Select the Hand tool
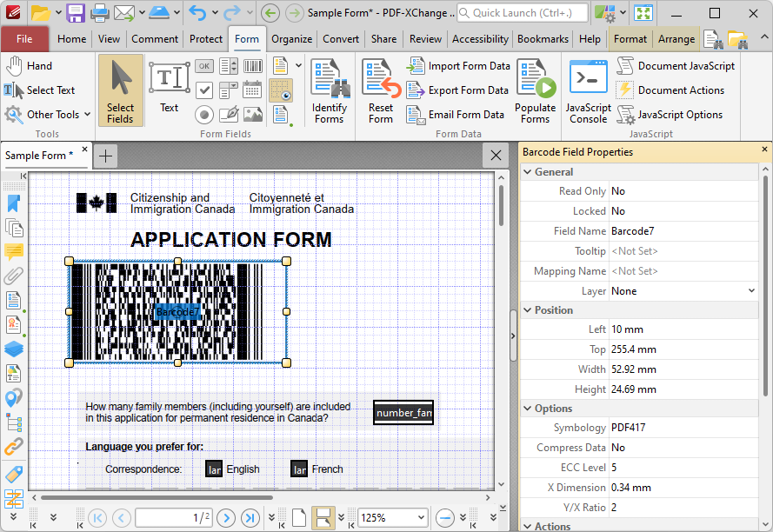 click(29, 66)
